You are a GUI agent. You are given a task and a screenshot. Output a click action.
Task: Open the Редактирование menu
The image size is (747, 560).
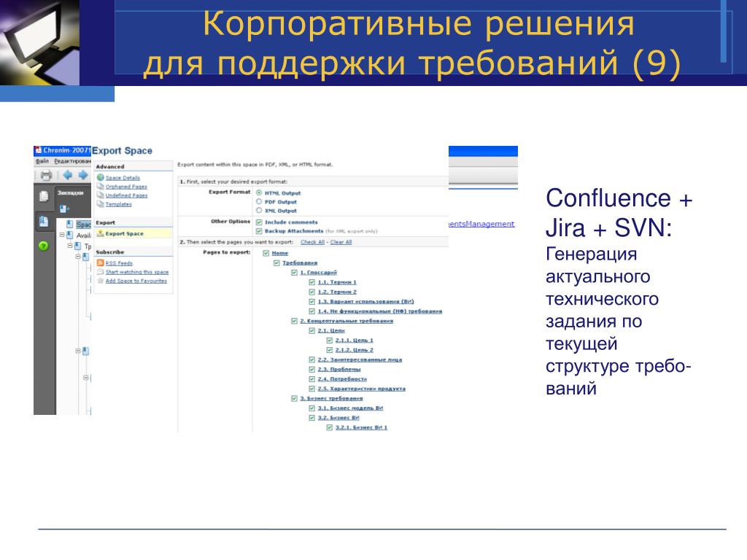tap(72, 161)
